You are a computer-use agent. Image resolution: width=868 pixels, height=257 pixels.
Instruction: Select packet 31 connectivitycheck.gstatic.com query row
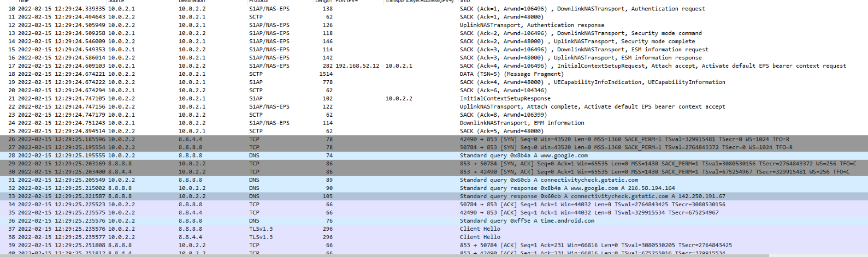pyautogui.click(x=434, y=180)
